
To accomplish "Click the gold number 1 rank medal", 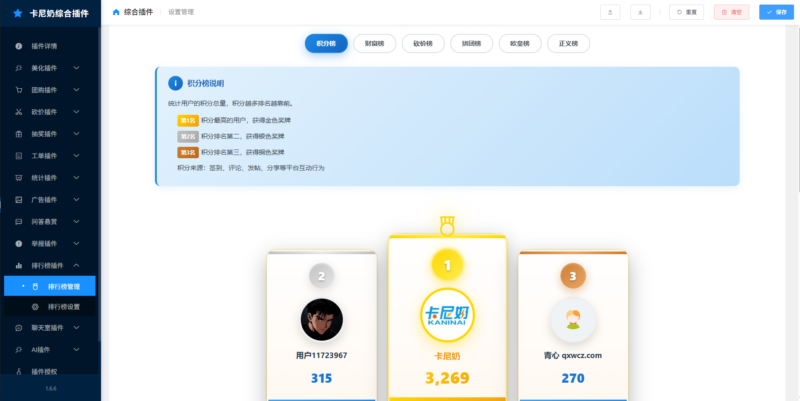I will coord(447,264).
